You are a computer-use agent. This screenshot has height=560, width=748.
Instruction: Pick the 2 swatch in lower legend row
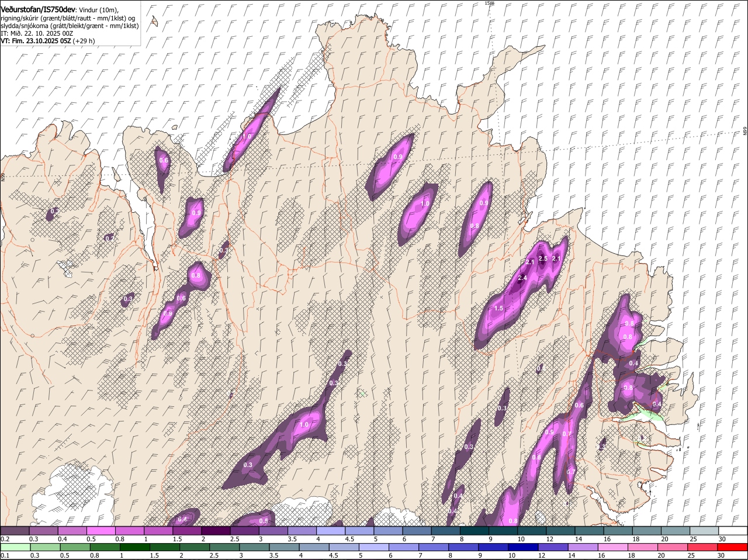[194, 548]
